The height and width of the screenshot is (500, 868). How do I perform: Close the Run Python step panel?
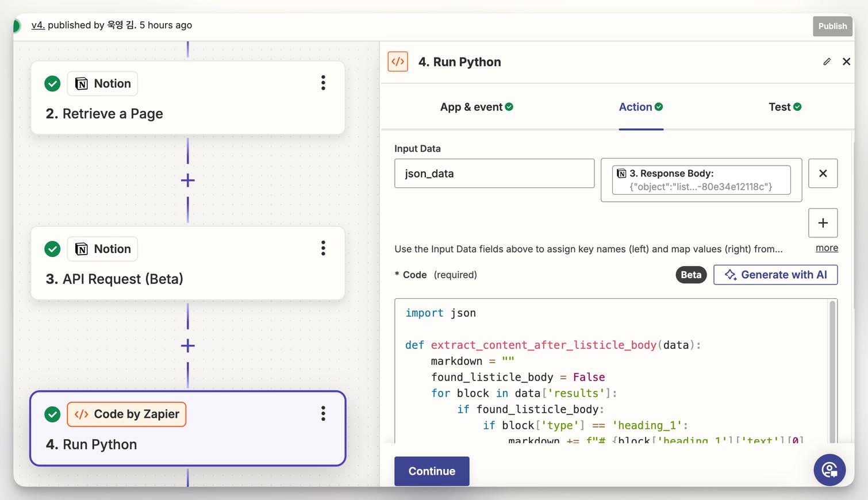click(846, 61)
